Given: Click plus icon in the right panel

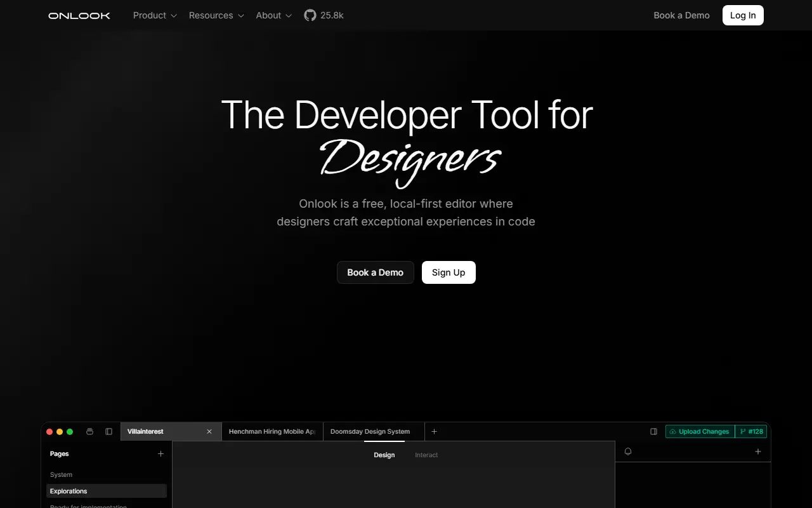Looking at the screenshot, I should click(757, 451).
